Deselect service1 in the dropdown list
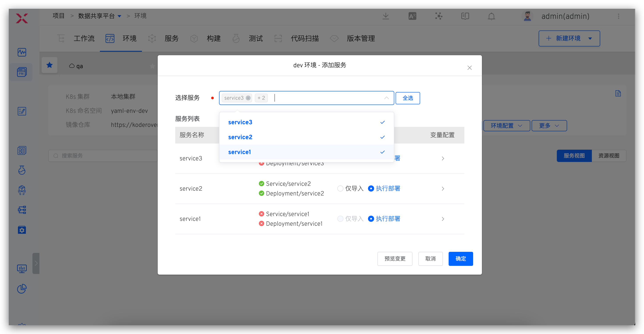 306,152
